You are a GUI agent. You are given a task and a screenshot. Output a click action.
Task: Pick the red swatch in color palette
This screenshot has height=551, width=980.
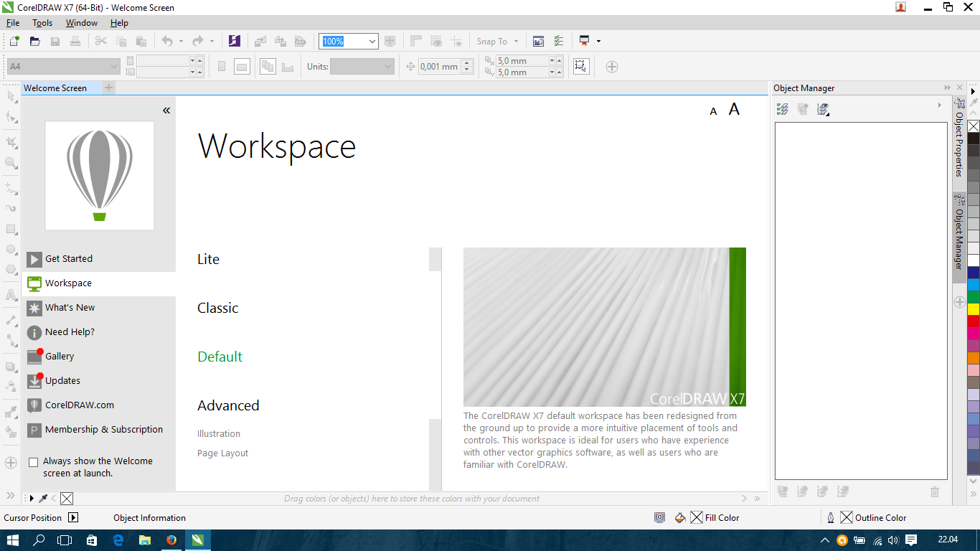(x=974, y=321)
